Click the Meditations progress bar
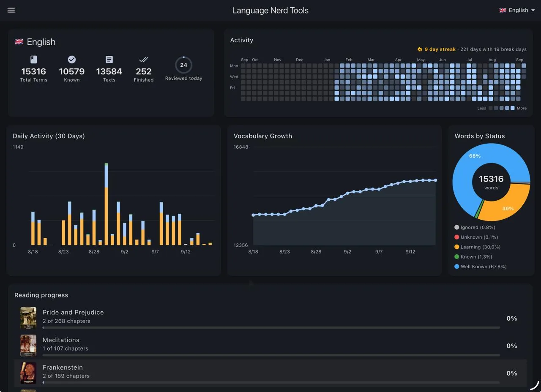This screenshot has width=541, height=392. (271, 355)
